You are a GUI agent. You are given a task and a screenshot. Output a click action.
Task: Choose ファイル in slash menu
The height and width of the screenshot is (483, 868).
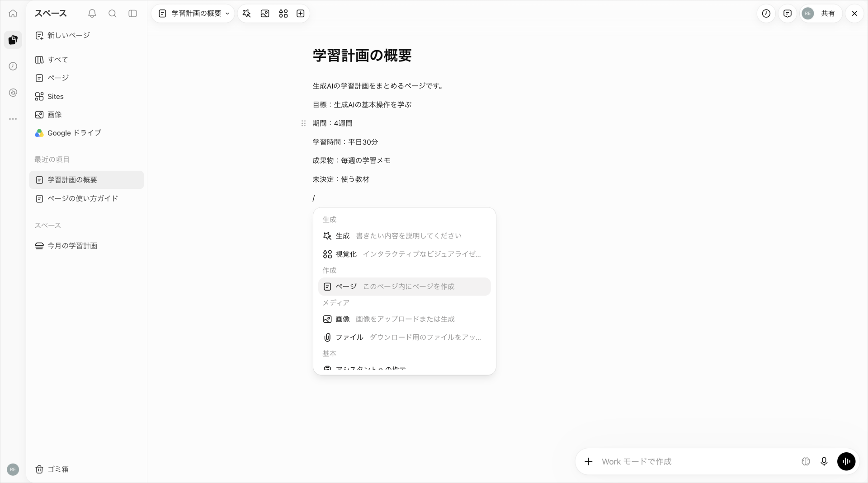404,337
